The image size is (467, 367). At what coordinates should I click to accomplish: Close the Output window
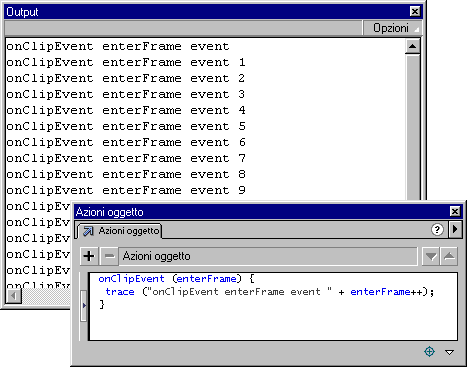(x=415, y=12)
